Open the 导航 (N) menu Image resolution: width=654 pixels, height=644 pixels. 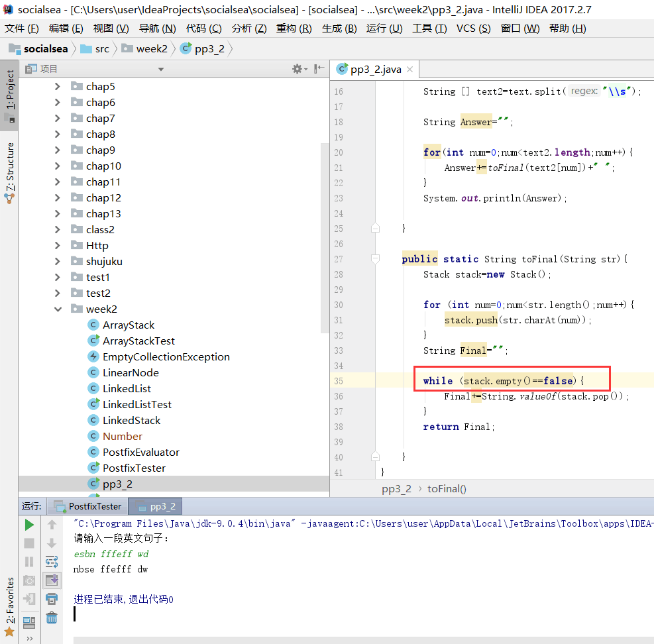pyautogui.click(x=157, y=28)
